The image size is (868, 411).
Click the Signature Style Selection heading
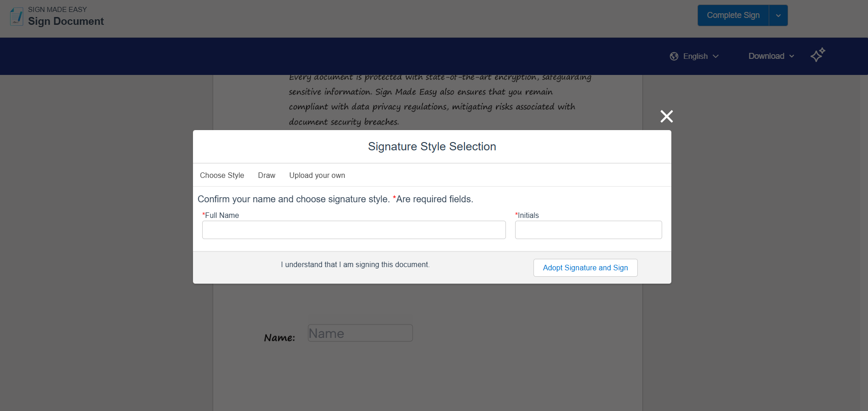click(x=432, y=146)
